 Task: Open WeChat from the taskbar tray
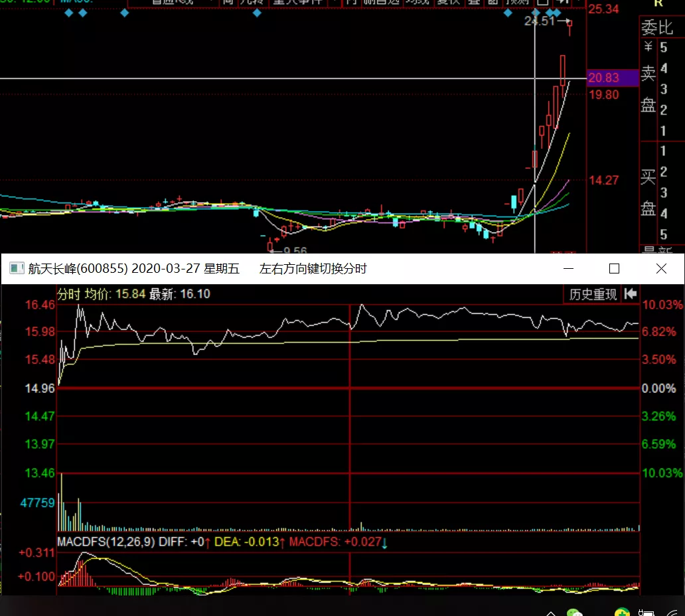[574, 612]
